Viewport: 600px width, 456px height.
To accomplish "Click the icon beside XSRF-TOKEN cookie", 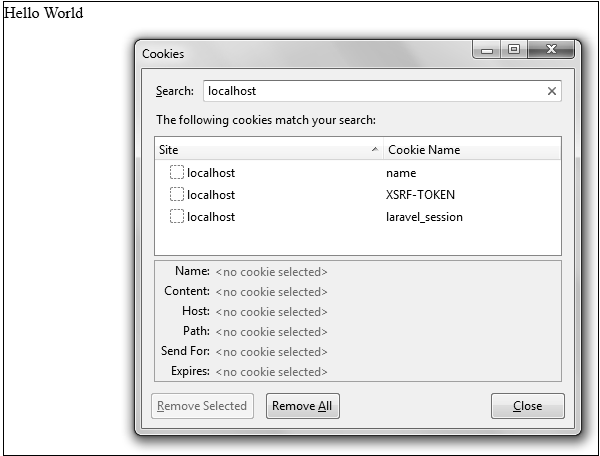I will point(177,195).
